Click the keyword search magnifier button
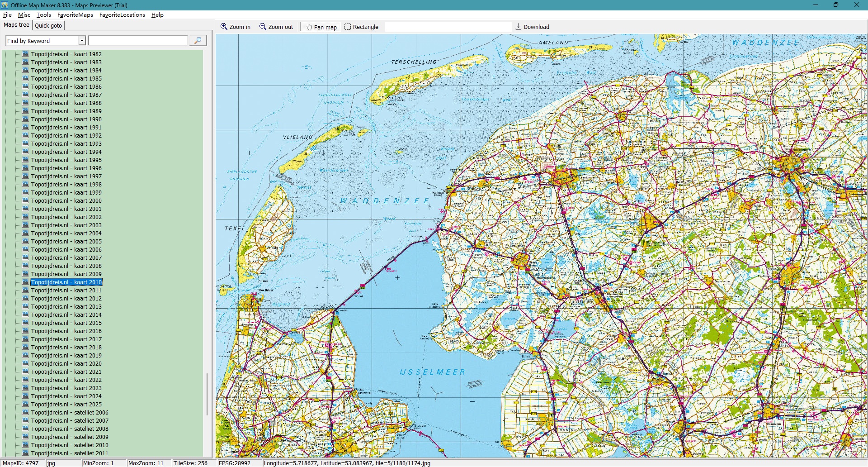The image size is (868, 467). coord(198,41)
